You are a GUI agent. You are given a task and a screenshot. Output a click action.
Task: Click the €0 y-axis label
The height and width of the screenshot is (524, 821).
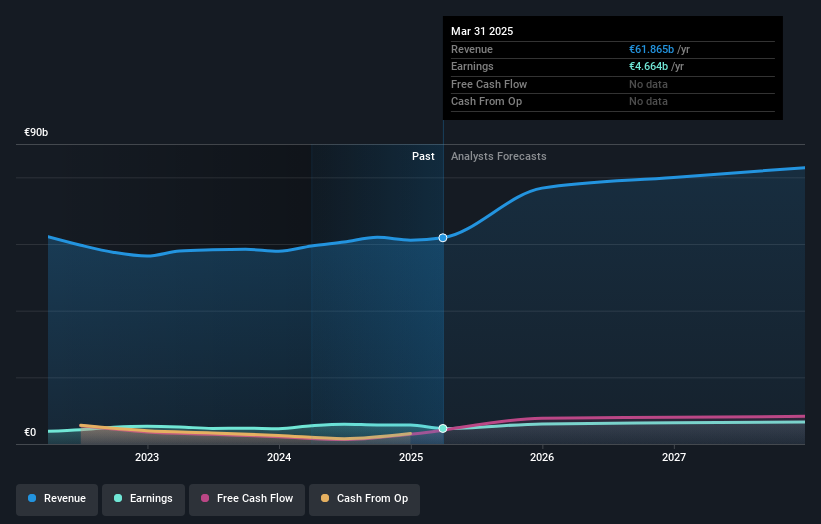pyautogui.click(x=30, y=432)
